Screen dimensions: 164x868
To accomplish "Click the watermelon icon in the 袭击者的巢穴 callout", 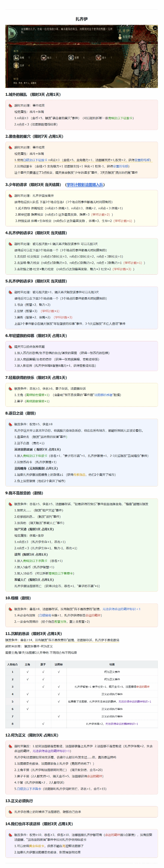I will 10,147.
